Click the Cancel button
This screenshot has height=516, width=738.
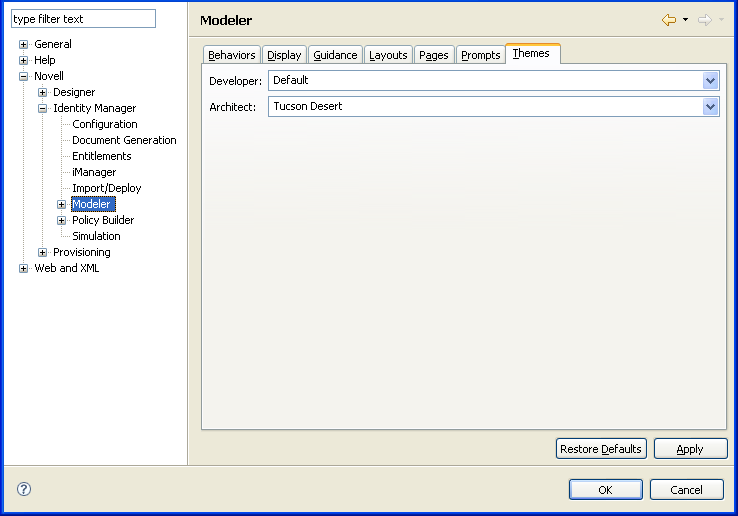686,490
